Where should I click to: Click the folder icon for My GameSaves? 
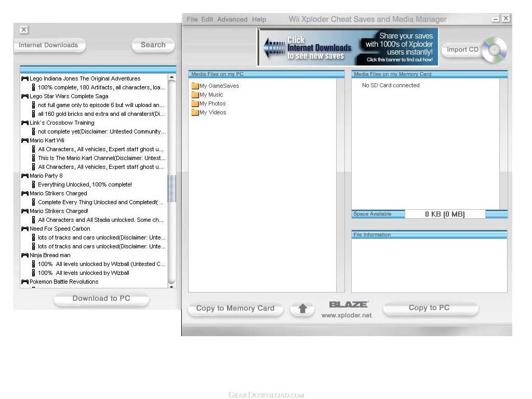tap(195, 86)
